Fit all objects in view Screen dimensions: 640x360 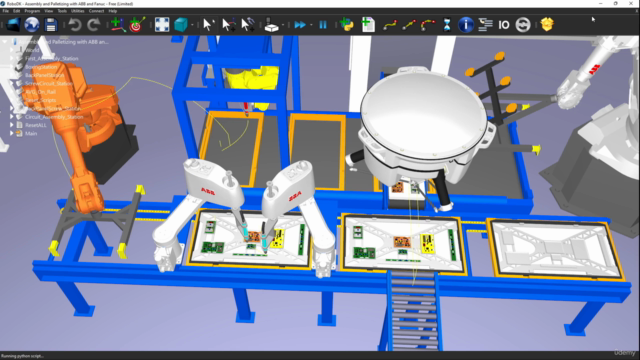pos(162,25)
